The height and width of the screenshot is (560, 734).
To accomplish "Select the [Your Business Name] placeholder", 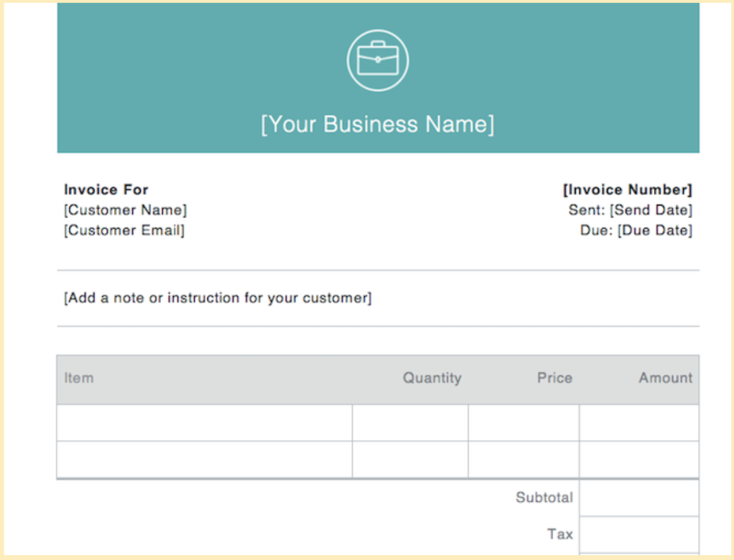I will click(378, 124).
